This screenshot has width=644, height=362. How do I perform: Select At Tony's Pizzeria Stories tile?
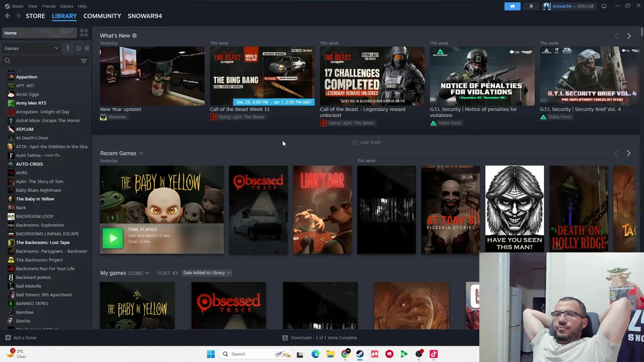point(450,210)
